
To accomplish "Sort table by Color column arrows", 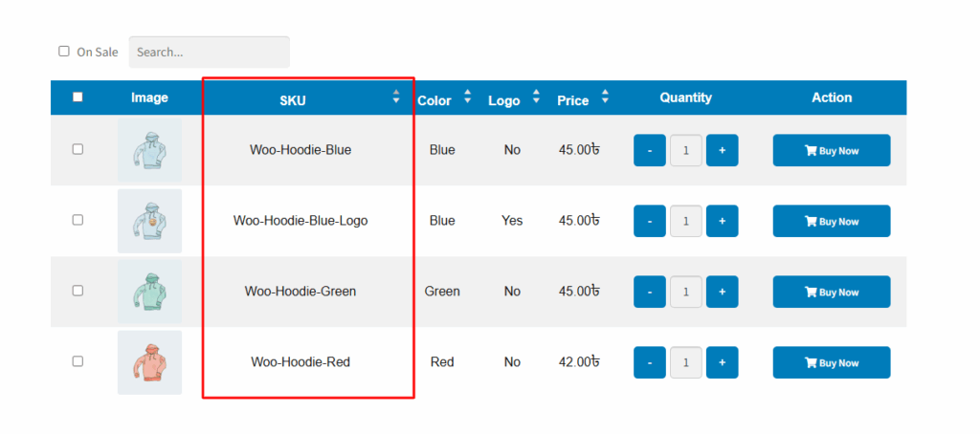I will [x=467, y=97].
